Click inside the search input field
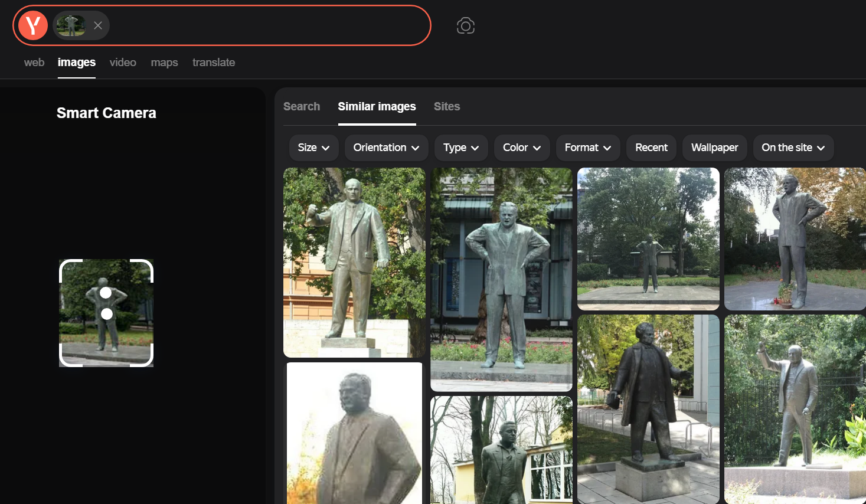The height and width of the screenshot is (504, 866). pyautogui.click(x=266, y=25)
